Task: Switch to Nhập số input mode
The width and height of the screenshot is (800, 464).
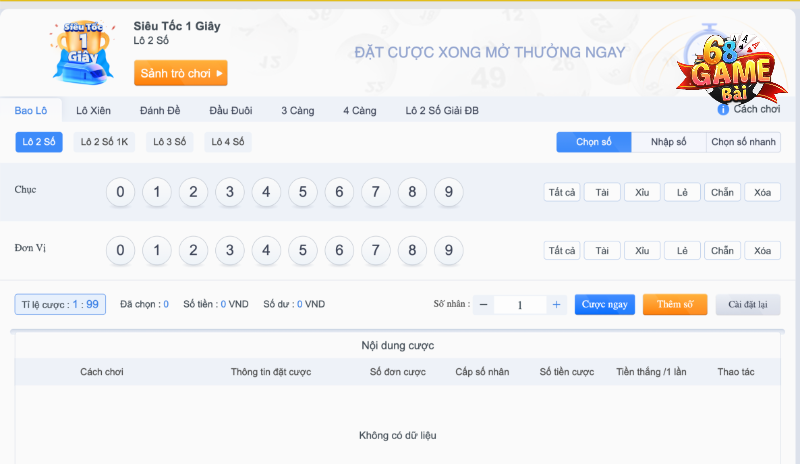Action: click(668, 143)
